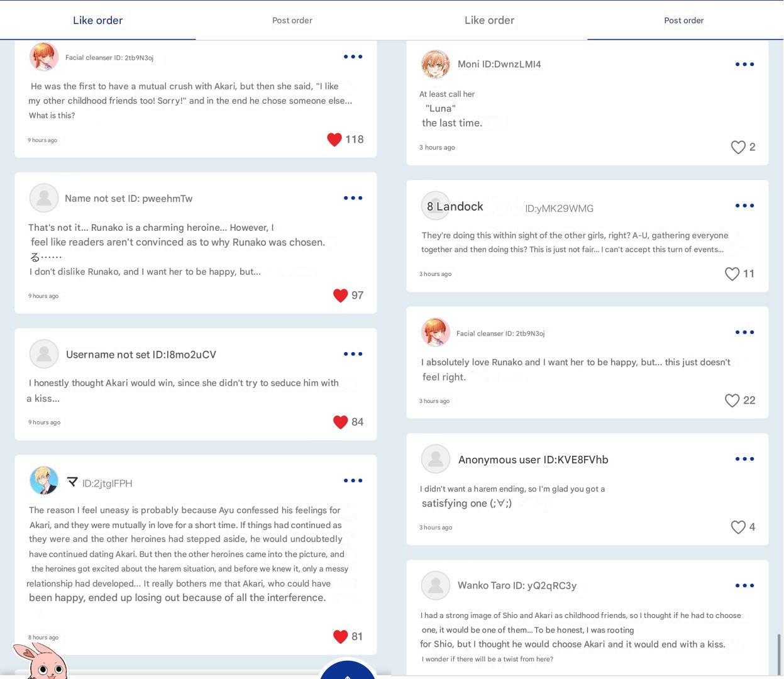Open options menu on Landock comment
This screenshot has width=784, height=679.
[x=744, y=206]
